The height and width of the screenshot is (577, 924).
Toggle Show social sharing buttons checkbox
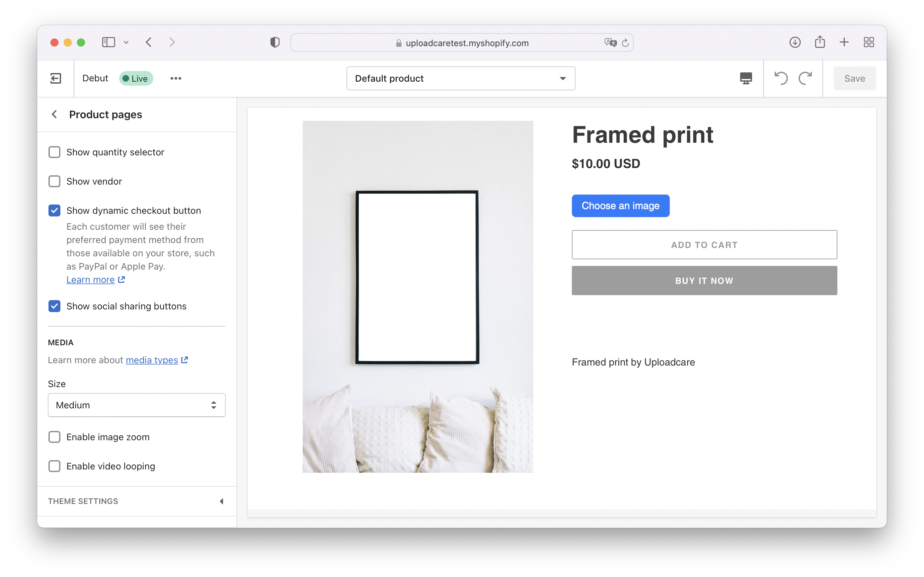(x=54, y=306)
